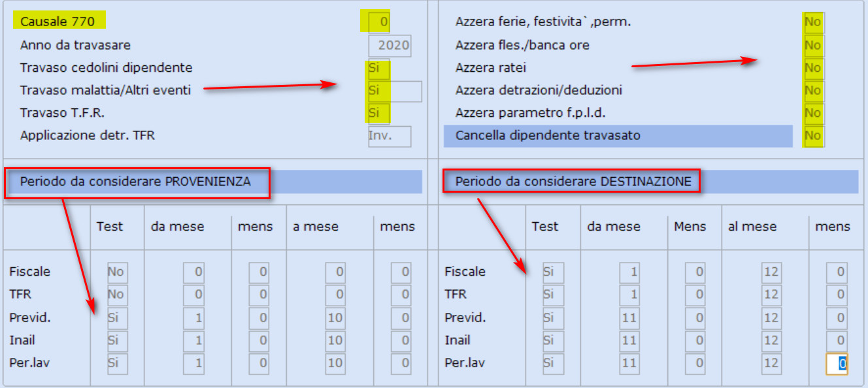Focus the Travaso cedolini dipendente Si field
868x388 pixels.
(x=379, y=68)
